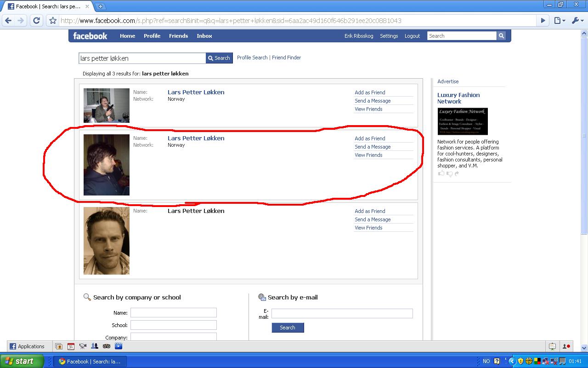The image size is (588, 368).
Task: Open the online friends chat icon
Action: [566, 346]
